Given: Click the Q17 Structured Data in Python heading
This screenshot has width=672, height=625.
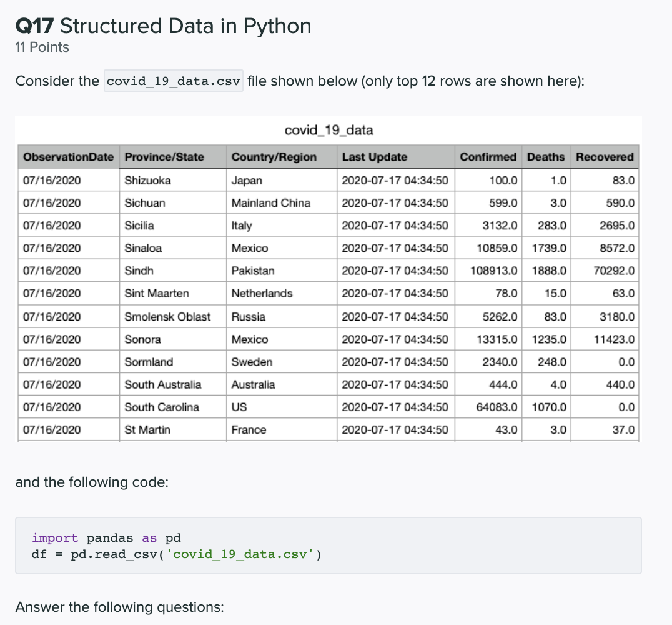Looking at the screenshot, I should [x=163, y=26].
